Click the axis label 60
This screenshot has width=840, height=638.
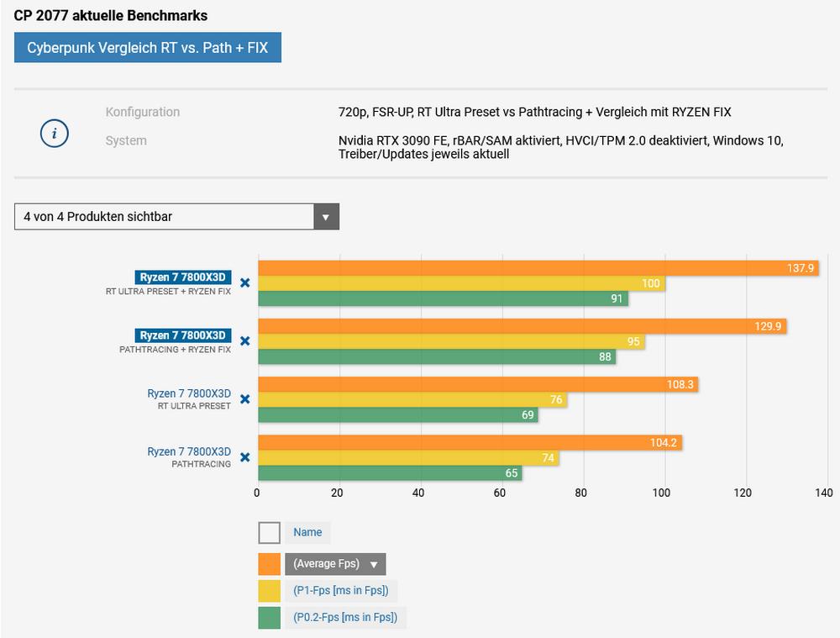(x=499, y=493)
